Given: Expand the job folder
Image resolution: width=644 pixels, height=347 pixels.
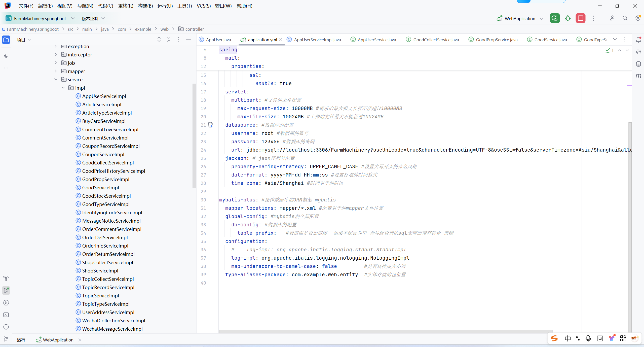Looking at the screenshot, I should tap(56, 63).
